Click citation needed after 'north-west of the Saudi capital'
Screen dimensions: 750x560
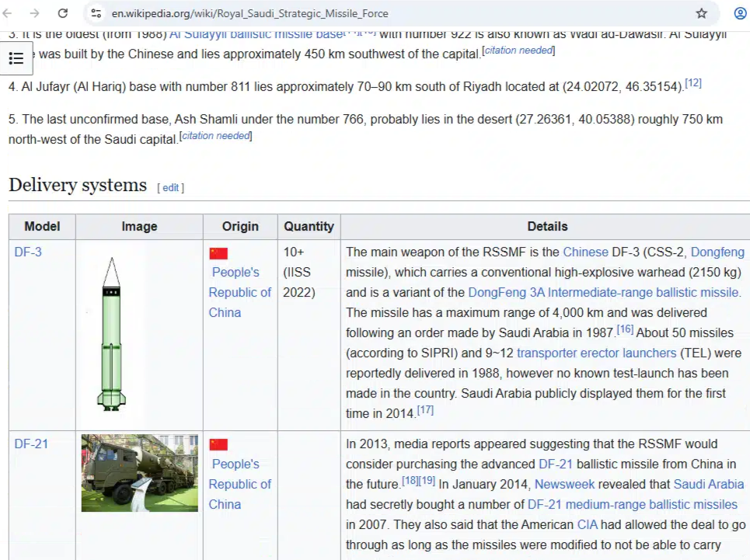[x=216, y=136]
